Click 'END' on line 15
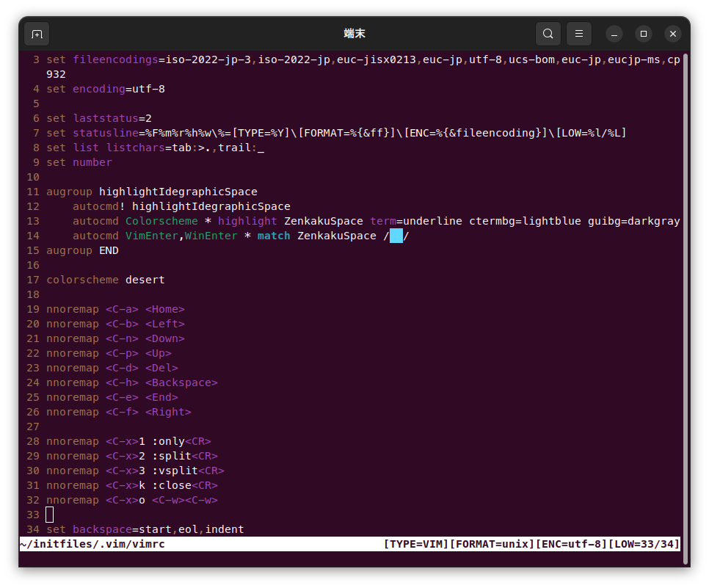709x588 pixels. pyautogui.click(x=109, y=250)
